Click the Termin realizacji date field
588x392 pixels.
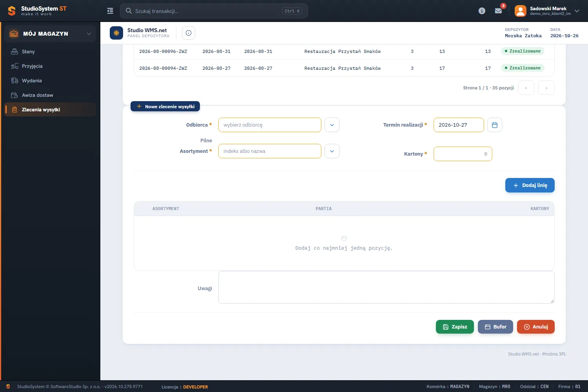pos(459,125)
